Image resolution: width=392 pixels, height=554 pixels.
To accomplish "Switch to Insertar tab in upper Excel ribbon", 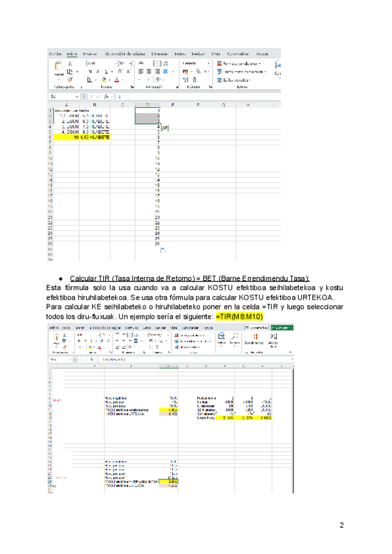I will 90,54.
